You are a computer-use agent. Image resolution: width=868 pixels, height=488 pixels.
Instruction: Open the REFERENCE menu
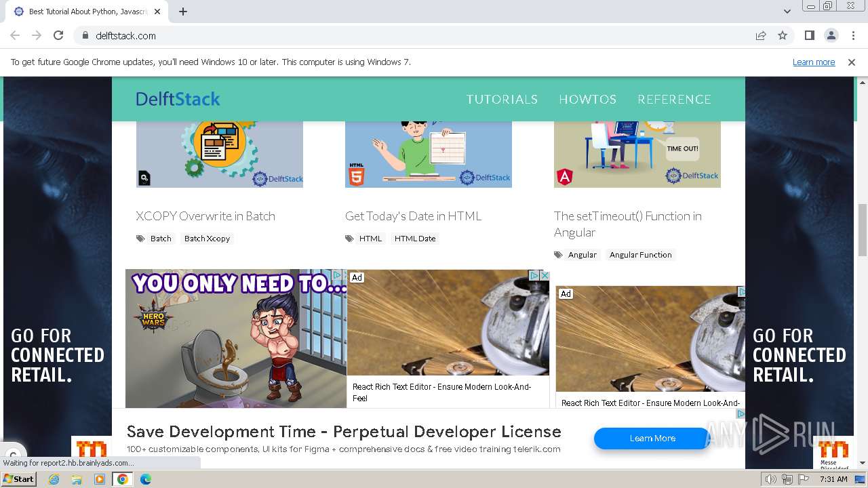point(674,99)
